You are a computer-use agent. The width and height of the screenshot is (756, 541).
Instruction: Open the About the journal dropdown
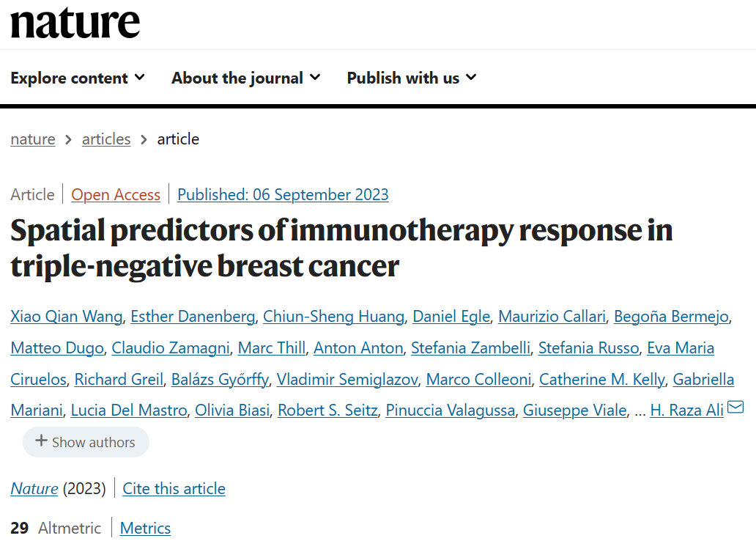(x=245, y=78)
